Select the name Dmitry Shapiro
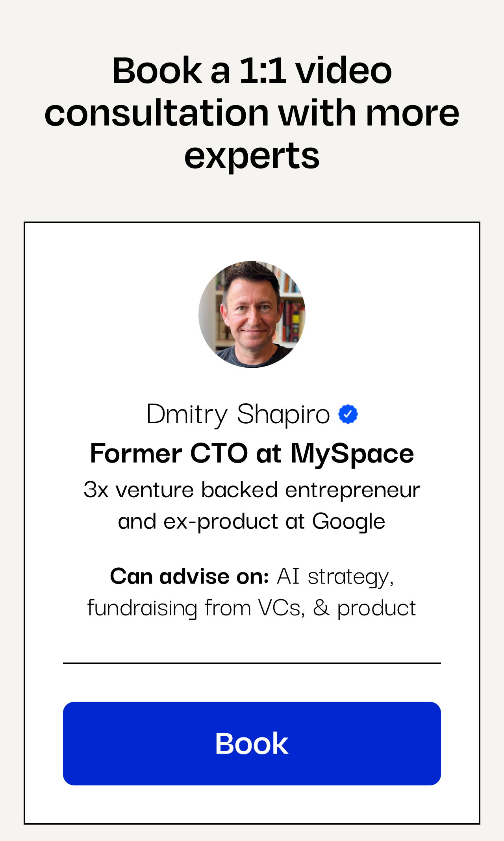The width and height of the screenshot is (504, 841). [238, 415]
